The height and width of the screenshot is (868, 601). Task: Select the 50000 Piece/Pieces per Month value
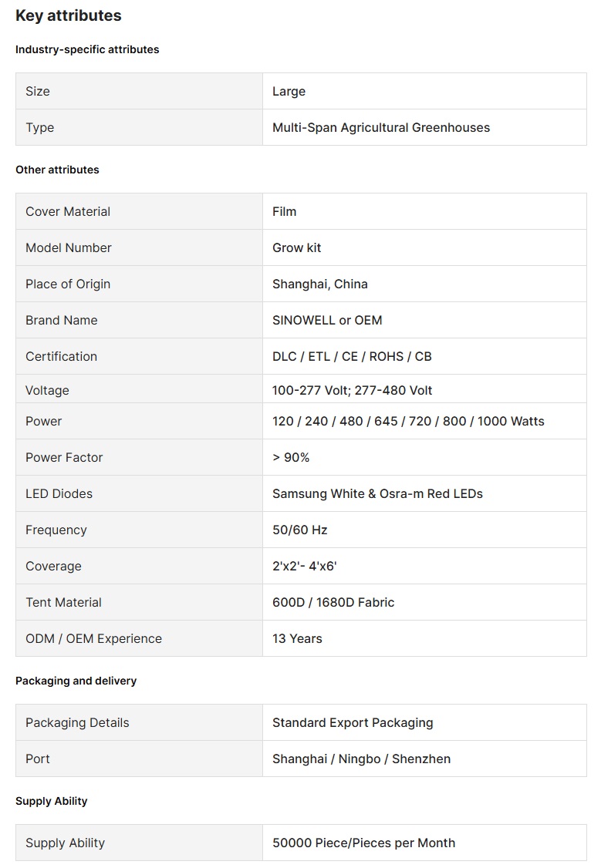(x=363, y=843)
